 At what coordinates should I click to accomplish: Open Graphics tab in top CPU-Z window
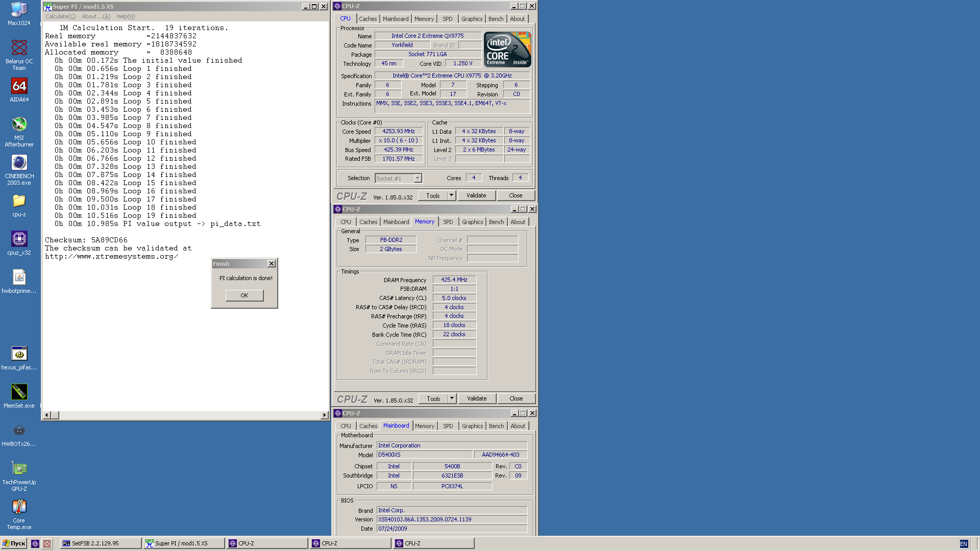click(472, 19)
